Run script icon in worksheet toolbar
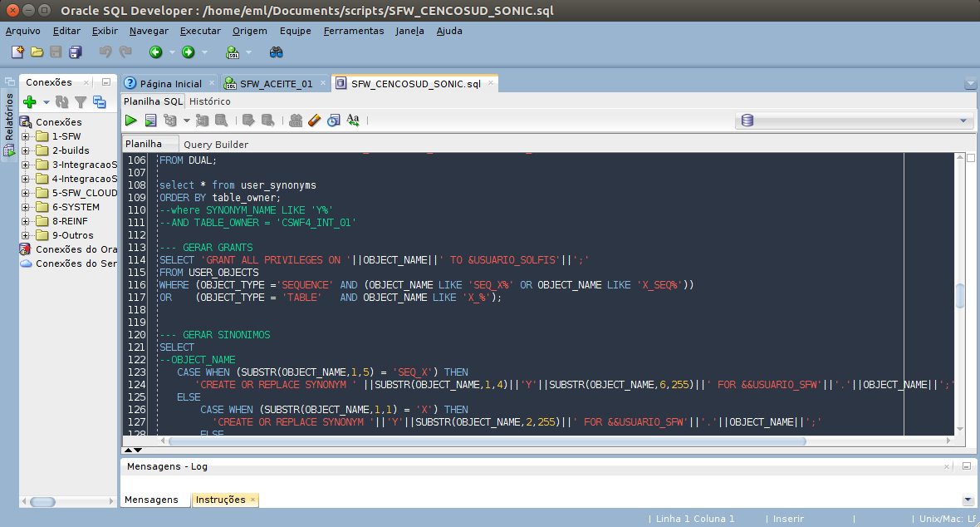This screenshot has height=527, width=980. tap(150, 121)
